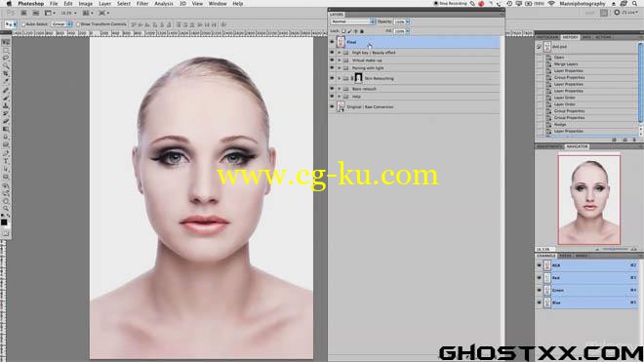Open the Fill slider dropdown
The width and height of the screenshot is (644, 362).
click(408, 31)
